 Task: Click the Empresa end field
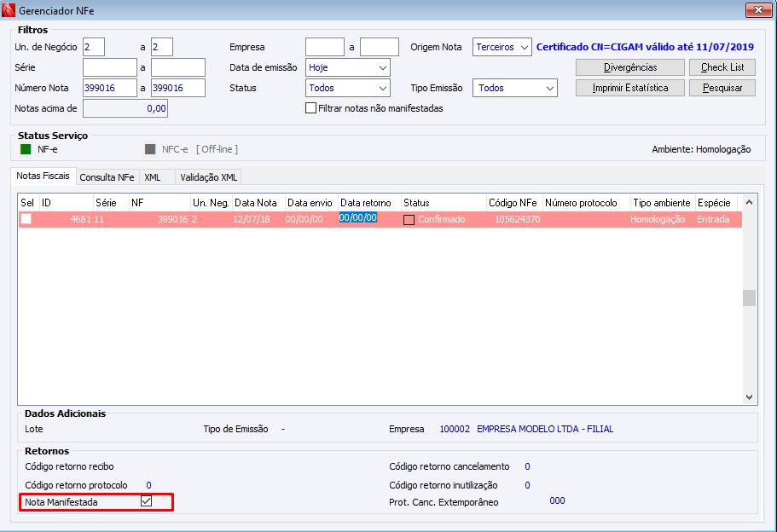380,47
